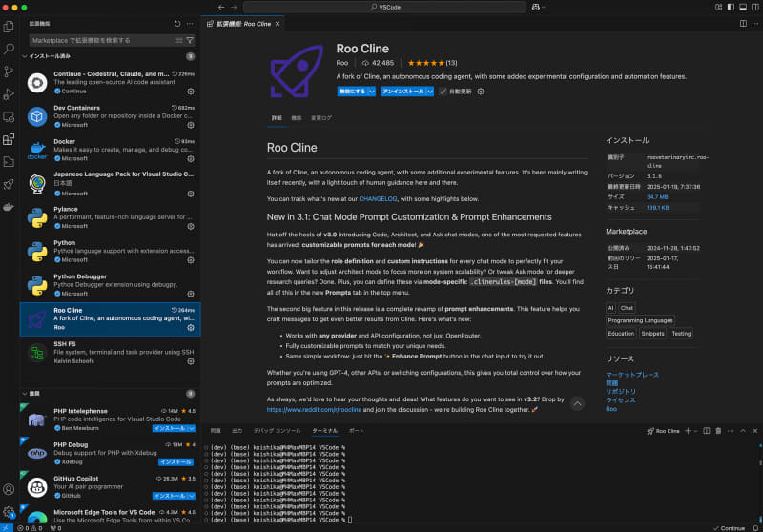Open the Remote Explorer view

click(x=9, y=116)
